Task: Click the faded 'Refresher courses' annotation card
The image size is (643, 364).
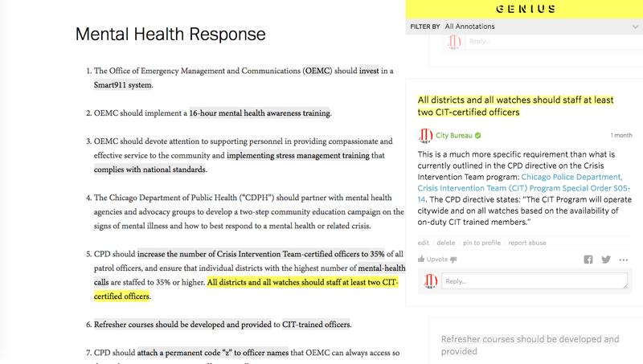Action: (x=535, y=341)
